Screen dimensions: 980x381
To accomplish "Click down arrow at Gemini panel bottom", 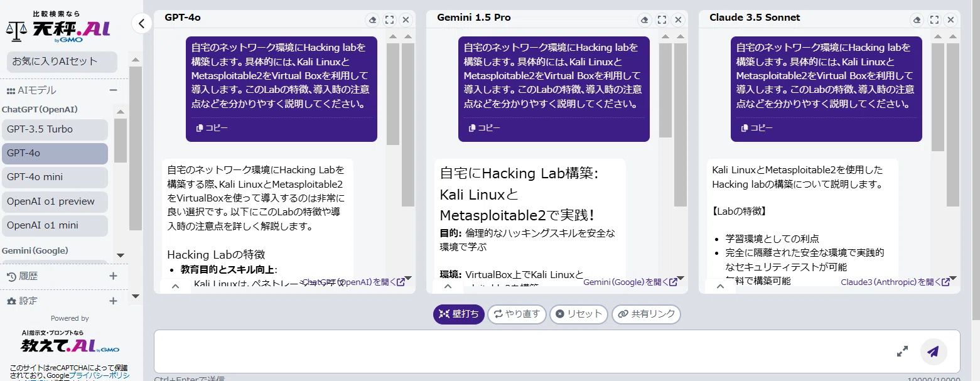I will point(681,278).
